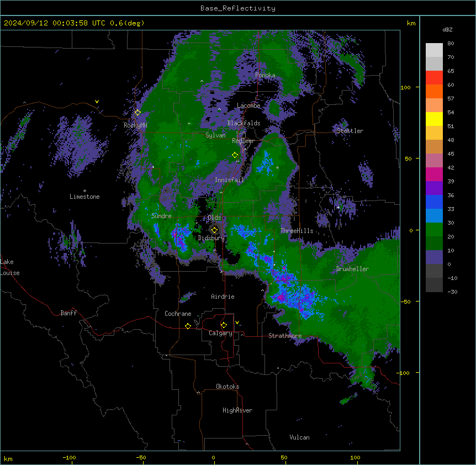
Task: Select the Strathmore label
Action: (285, 336)
